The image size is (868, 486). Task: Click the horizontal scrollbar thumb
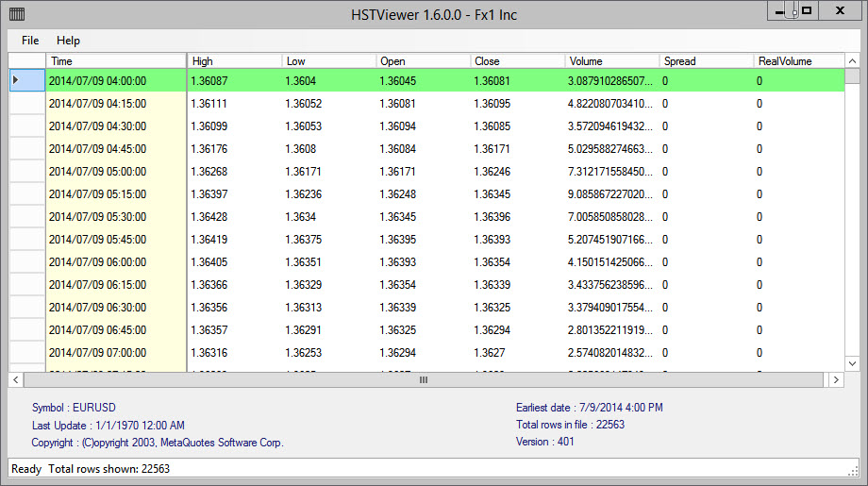pos(424,379)
